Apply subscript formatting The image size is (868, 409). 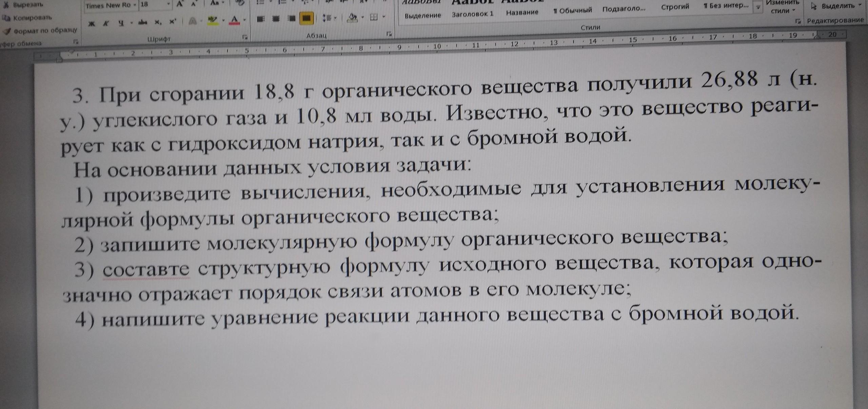[158, 22]
